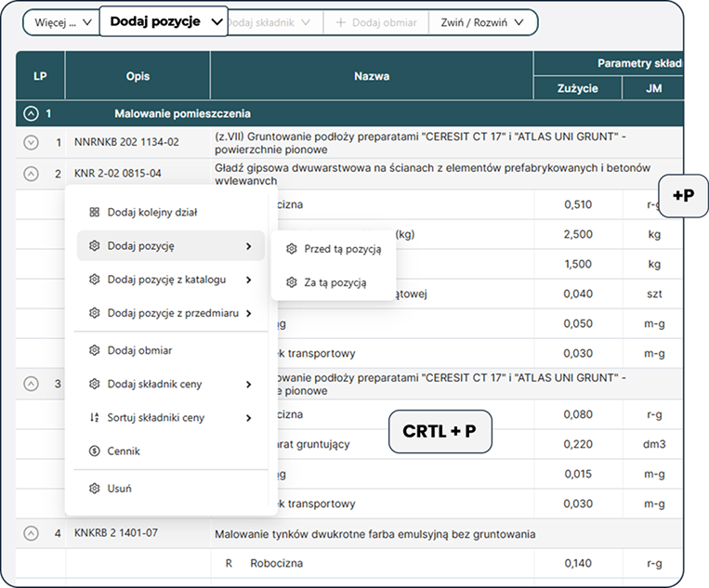Collapse row 4 KNKRB 2 1401-07
The height and width of the screenshot is (588, 709).
click(x=31, y=533)
